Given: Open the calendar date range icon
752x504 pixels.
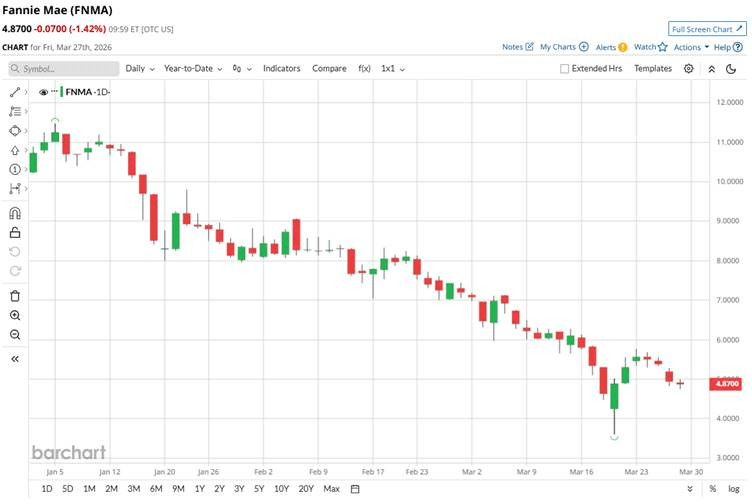Looking at the screenshot, I should 355,489.
